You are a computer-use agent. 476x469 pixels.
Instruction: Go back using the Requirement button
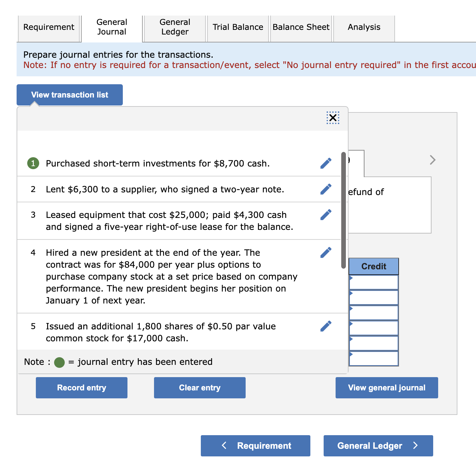tap(255, 446)
